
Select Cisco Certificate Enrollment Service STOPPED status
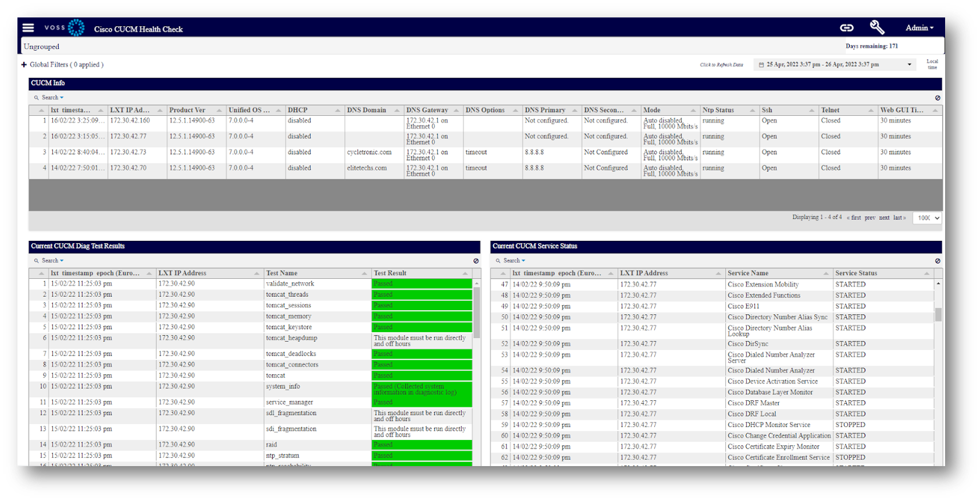click(850, 457)
